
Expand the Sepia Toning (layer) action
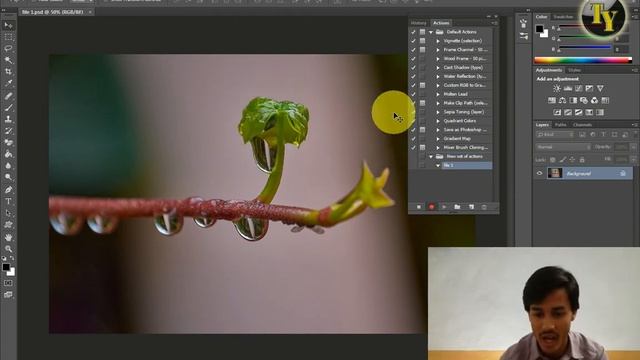[x=438, y=112]
